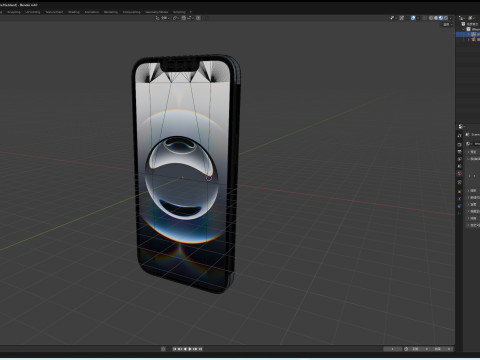Toggle the snap magnet in viewport header
Viewport: 480px width, 360px height.
[184, 18]
